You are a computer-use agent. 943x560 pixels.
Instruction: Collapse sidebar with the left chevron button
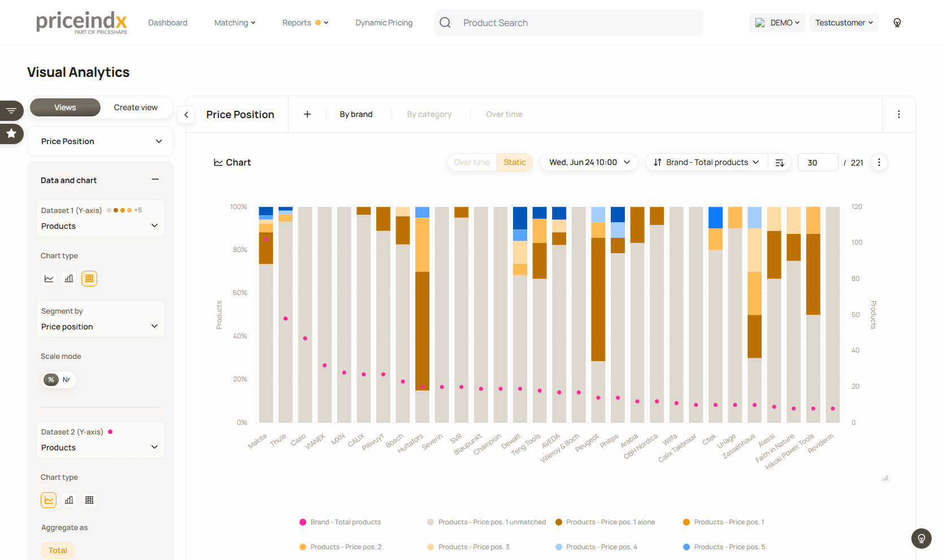(186, 115)
